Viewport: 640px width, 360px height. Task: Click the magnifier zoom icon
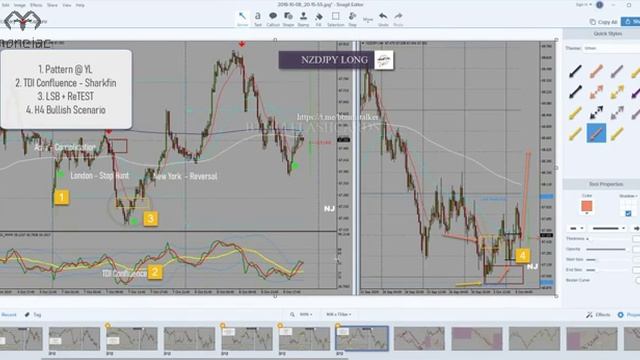pyautogui.click(x=292, y=315)
